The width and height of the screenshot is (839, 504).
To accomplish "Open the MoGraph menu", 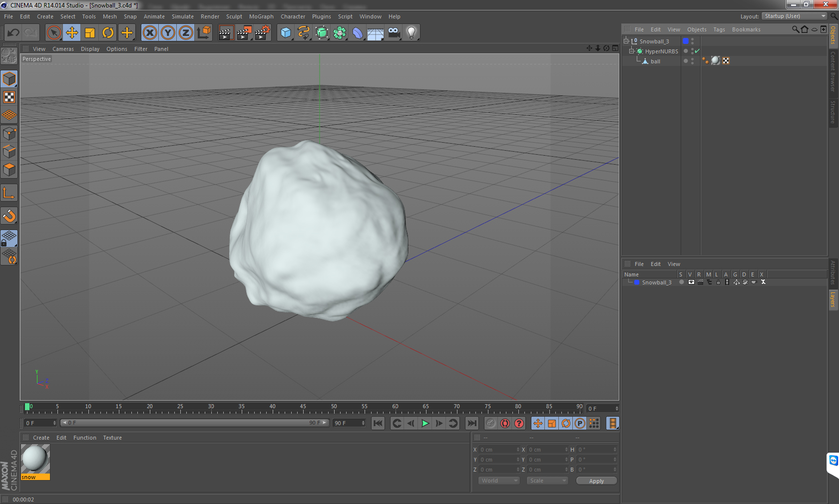I will [261, 16].
